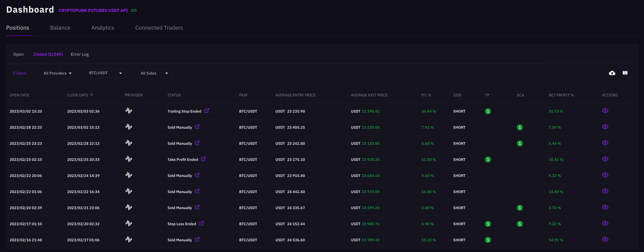
Task: View position closed 2023/02/17 01:06 via eye icon
Action: (x=605, y=239)
